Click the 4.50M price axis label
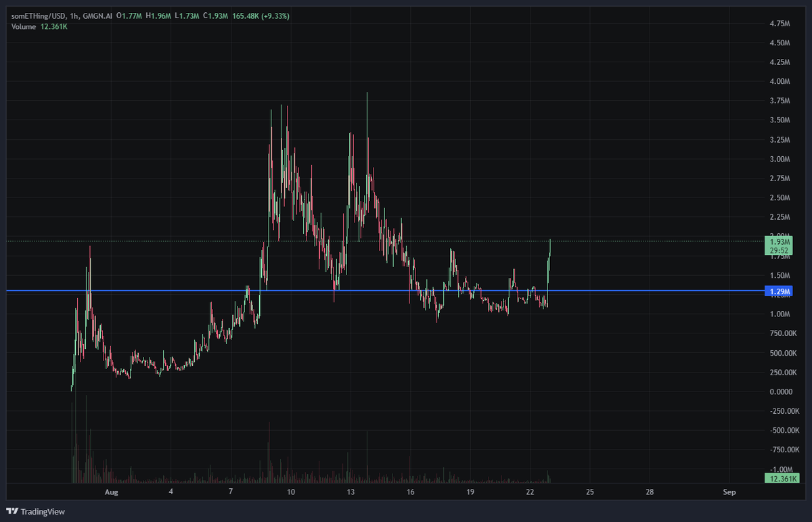 click(780, 43)
